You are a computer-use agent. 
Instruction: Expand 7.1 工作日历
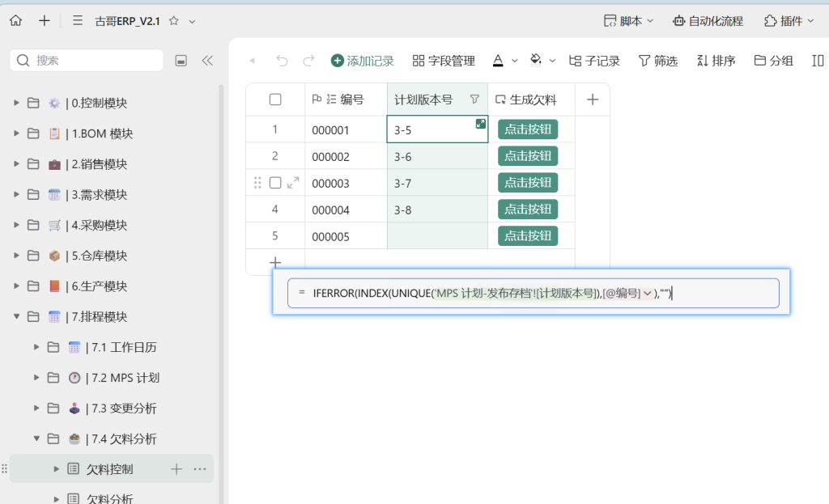36,347
